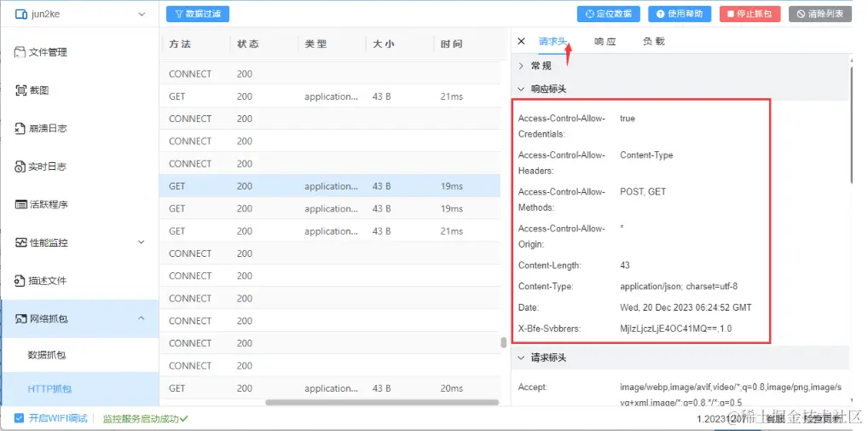Click the Content-Type value application/json; charset=utf-8
The height and width of the screenshot is (431, 868).
(x=679, y=287)
